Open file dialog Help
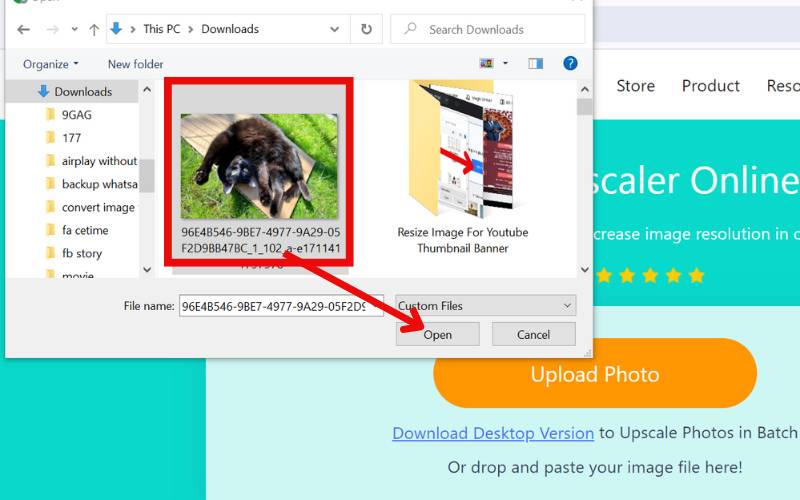800x500 pixels. (x=570, y=63)
